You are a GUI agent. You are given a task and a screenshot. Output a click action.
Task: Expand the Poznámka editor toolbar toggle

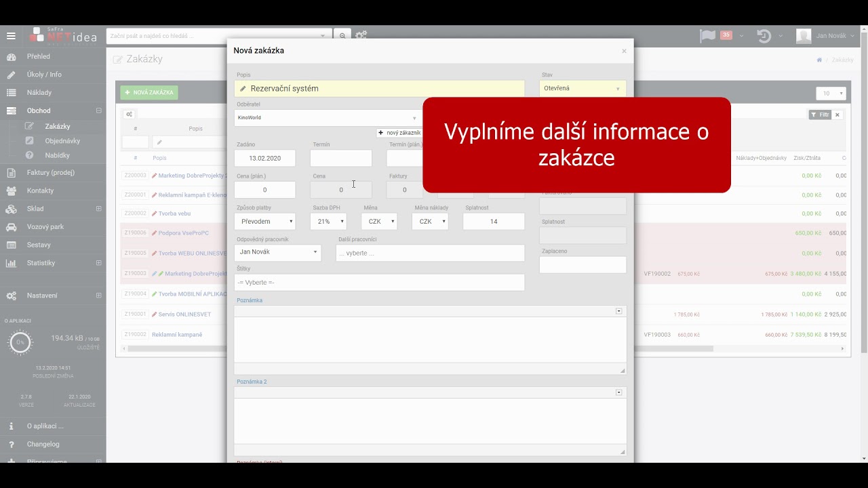[x=619, y=311]
